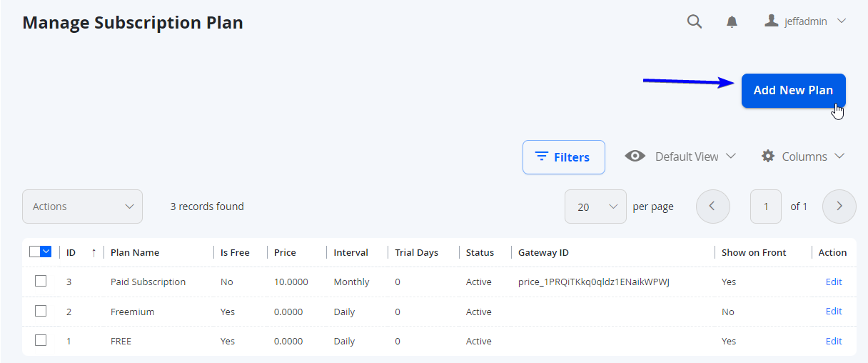This screenshot has width=868, height=363.
Task: Open notifications bell icon
Action: (732, 22)
